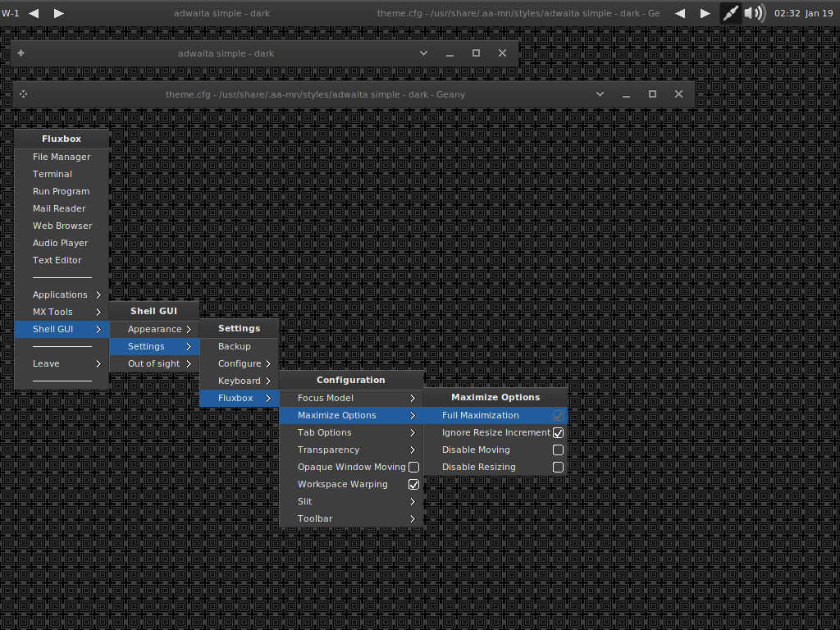840x630 pixels.
Task: Click stick icon on Geany theme.cfg window
Action: [23, 94]
